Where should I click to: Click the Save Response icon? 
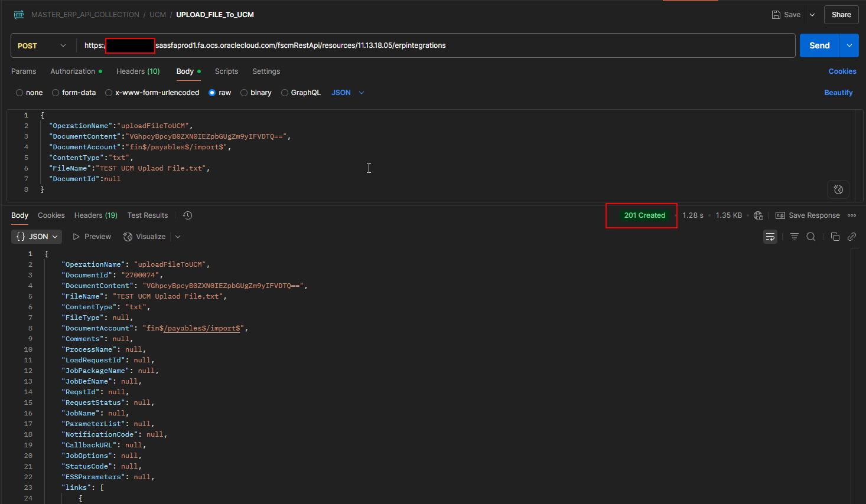point(780,215)
